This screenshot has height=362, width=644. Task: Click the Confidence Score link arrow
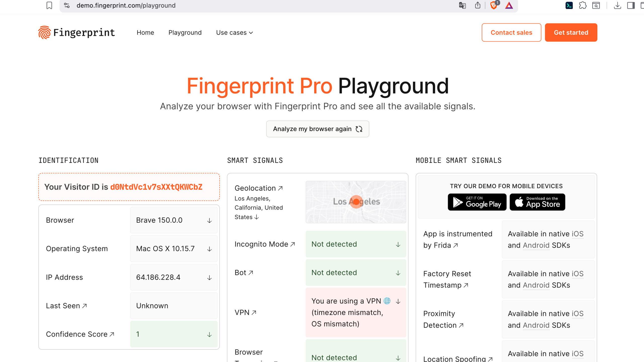(x=112, y=334)
